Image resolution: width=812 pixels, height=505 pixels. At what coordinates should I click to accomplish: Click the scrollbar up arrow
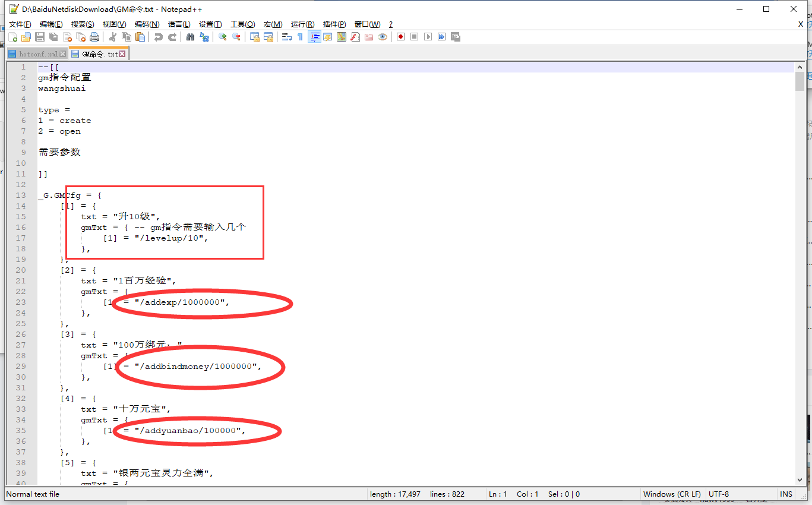[800, 67]
